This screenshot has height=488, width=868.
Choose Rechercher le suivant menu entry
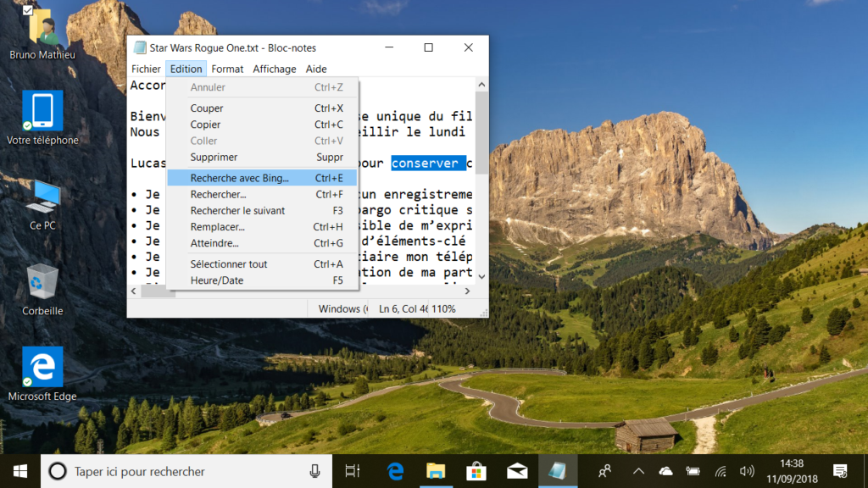pos(263,211)
